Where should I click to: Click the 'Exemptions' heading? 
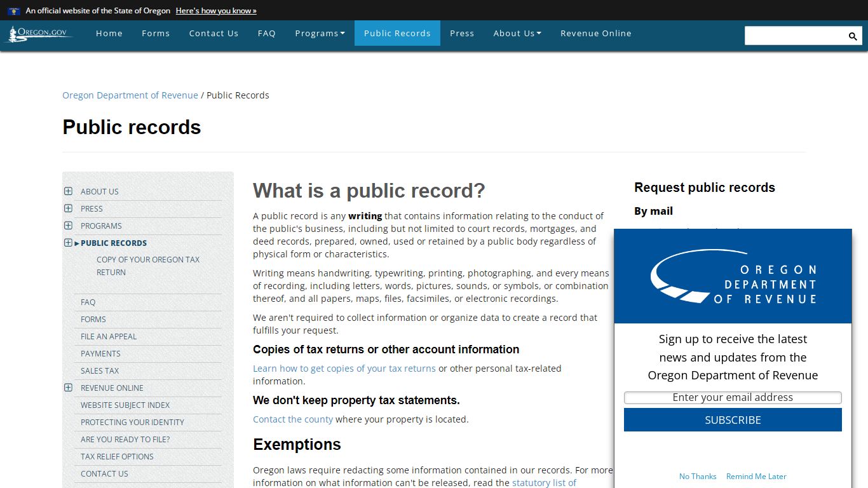[x=297, y=445]
